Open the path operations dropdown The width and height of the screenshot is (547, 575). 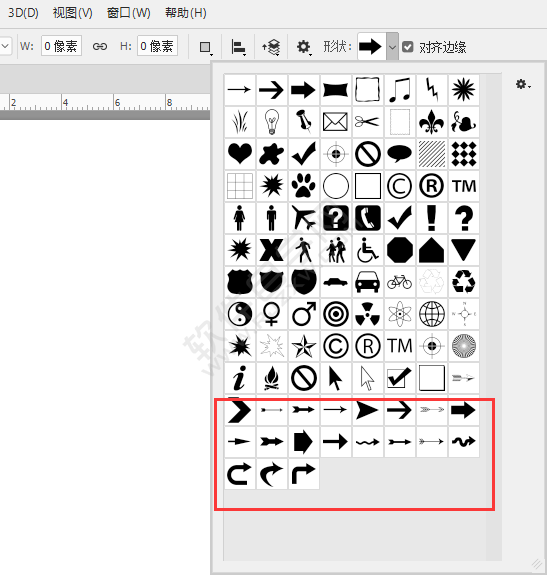coord(206,47)
